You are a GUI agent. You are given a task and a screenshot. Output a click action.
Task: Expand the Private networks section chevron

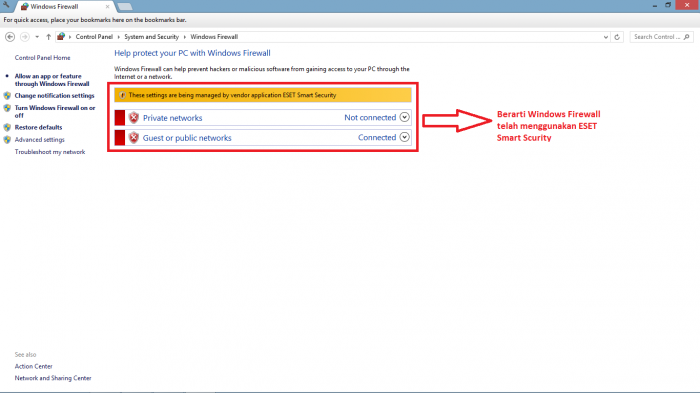(x=404, y=117)
